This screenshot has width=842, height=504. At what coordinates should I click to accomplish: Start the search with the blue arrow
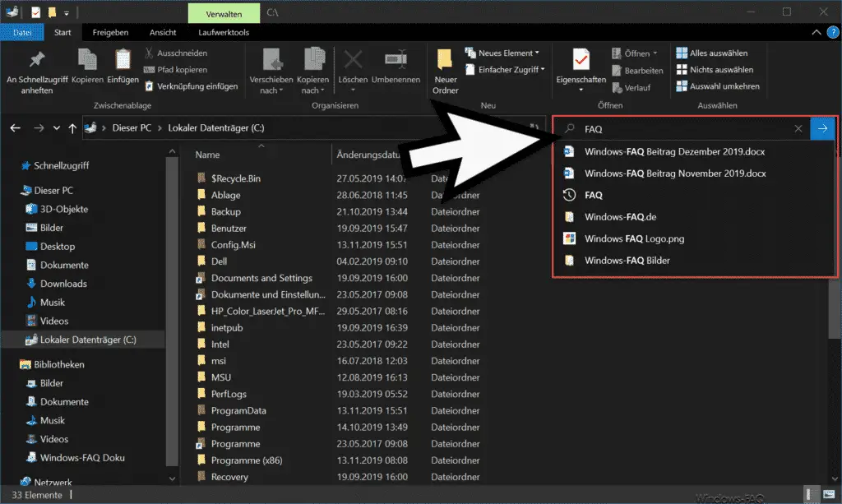(x=822, y=128)
